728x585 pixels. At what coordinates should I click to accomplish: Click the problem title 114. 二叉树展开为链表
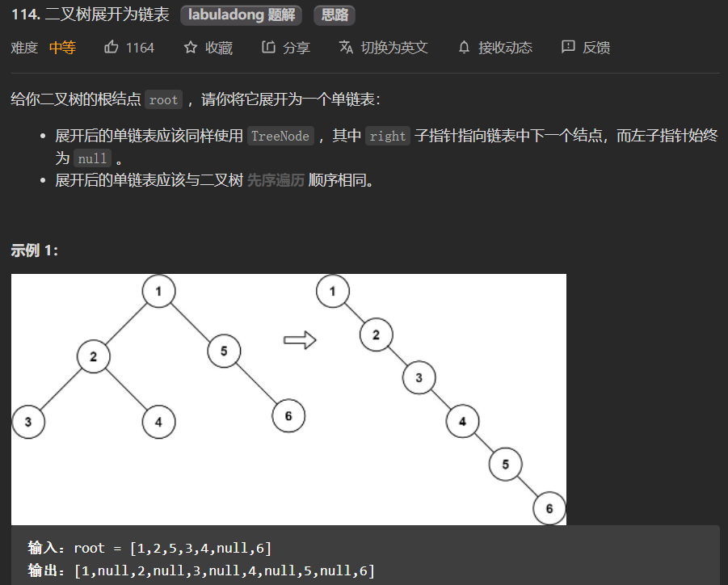90,15
